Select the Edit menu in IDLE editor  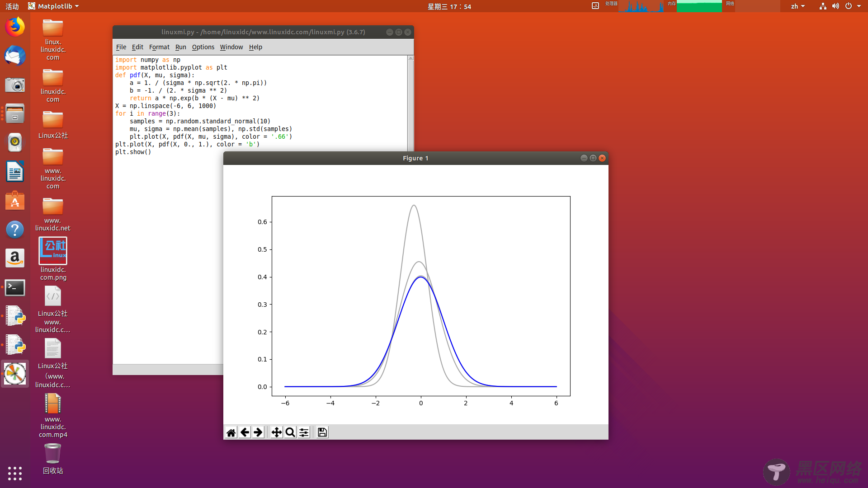(x=137, y=47)
